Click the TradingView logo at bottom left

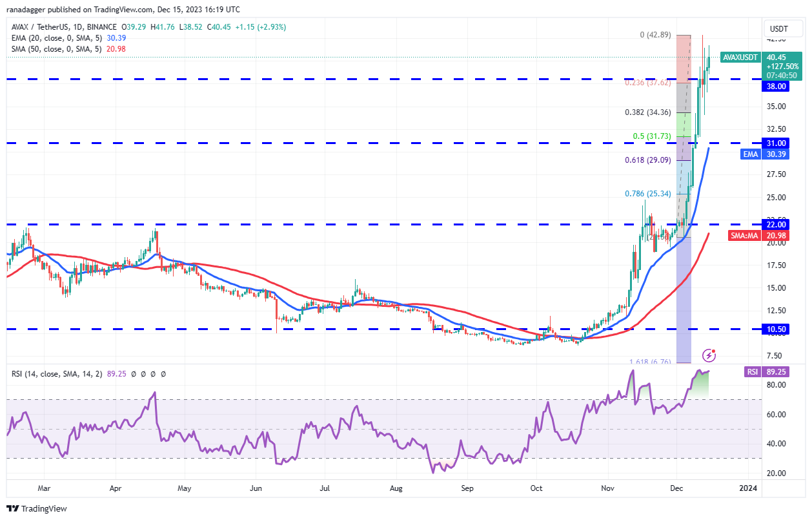36,508
